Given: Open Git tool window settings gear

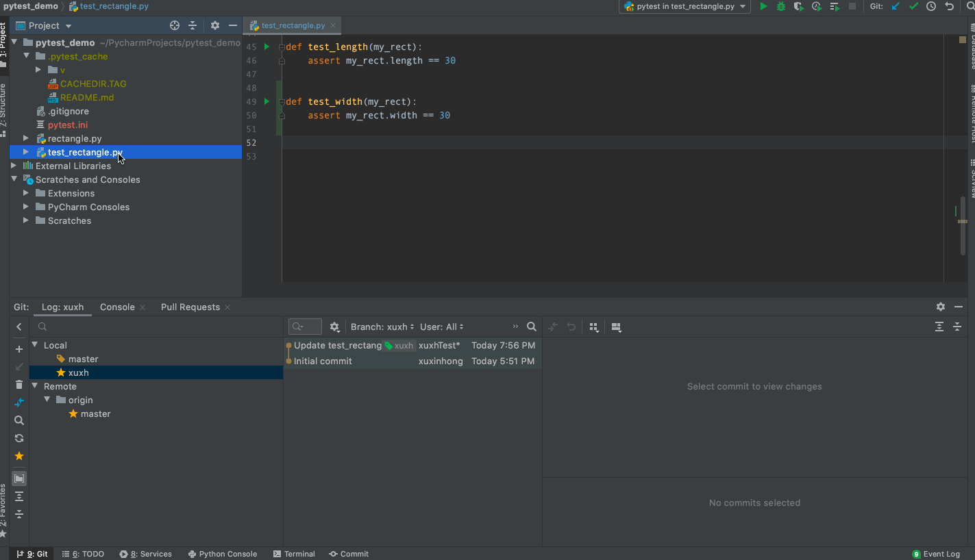Looking at the screenshot, I should 941,307.
